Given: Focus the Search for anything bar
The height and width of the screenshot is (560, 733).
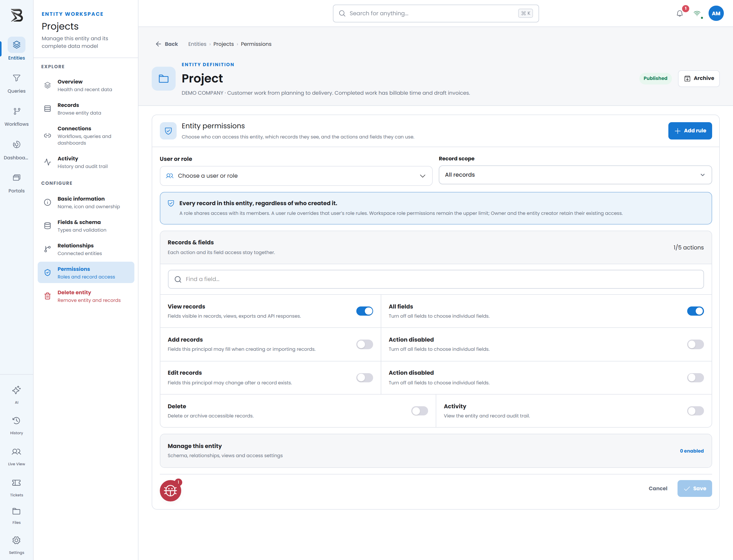Looking at the screenshot, I should pyautogui.click(x=436, y=13).
